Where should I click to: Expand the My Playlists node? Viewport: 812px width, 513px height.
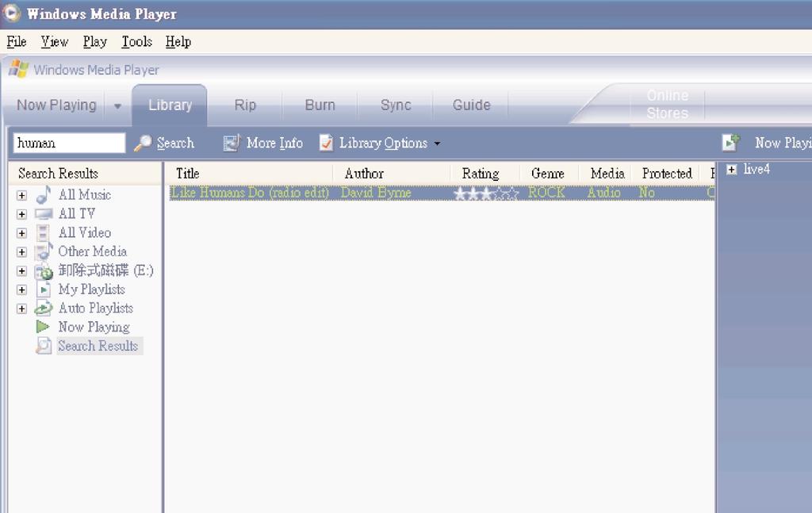21,290
